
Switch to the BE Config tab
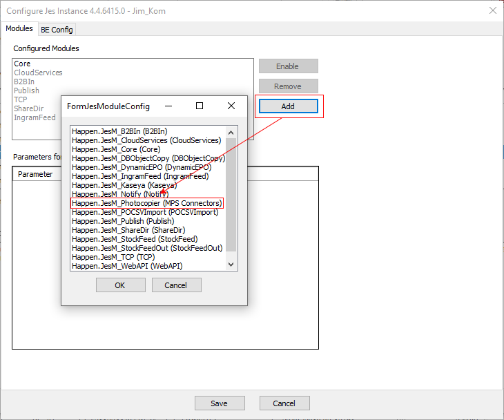(x=57, y=30)
